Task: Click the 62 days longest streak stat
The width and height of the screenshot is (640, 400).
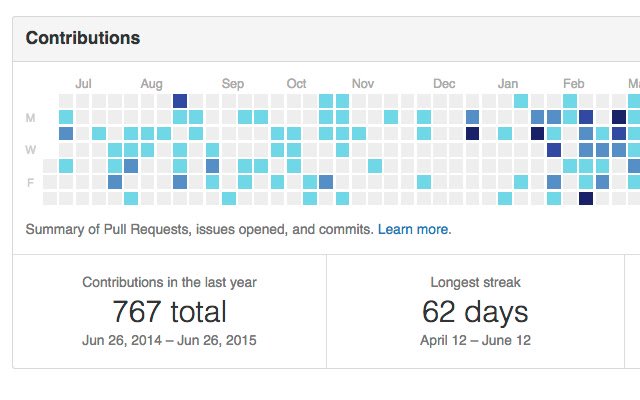Action: [x=475, y=312]
